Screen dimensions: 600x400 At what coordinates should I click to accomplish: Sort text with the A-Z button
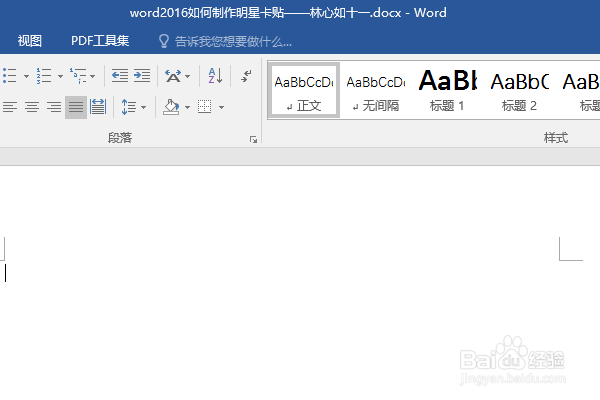click(215, 76)
